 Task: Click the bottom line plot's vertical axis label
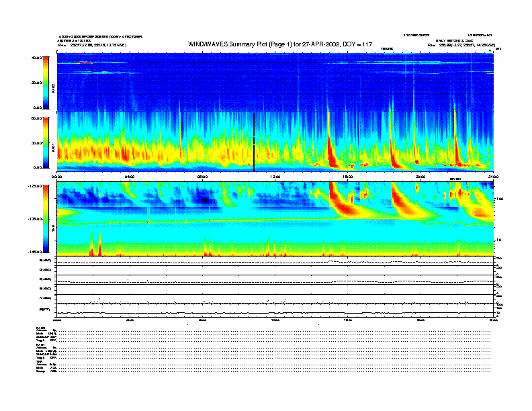(x=44, y=310)
